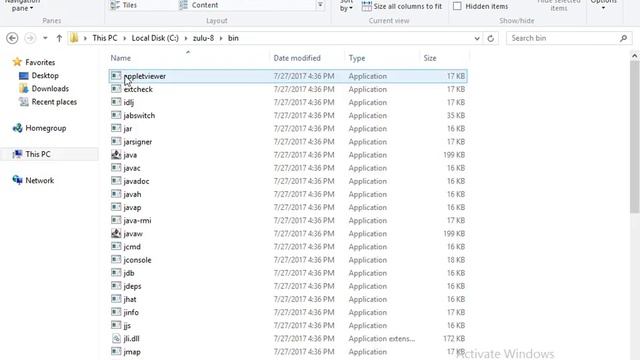The width and height of the screenshot is (640, 360).
Task: Click the 199 KB size of java
Action: click(454, 155)
